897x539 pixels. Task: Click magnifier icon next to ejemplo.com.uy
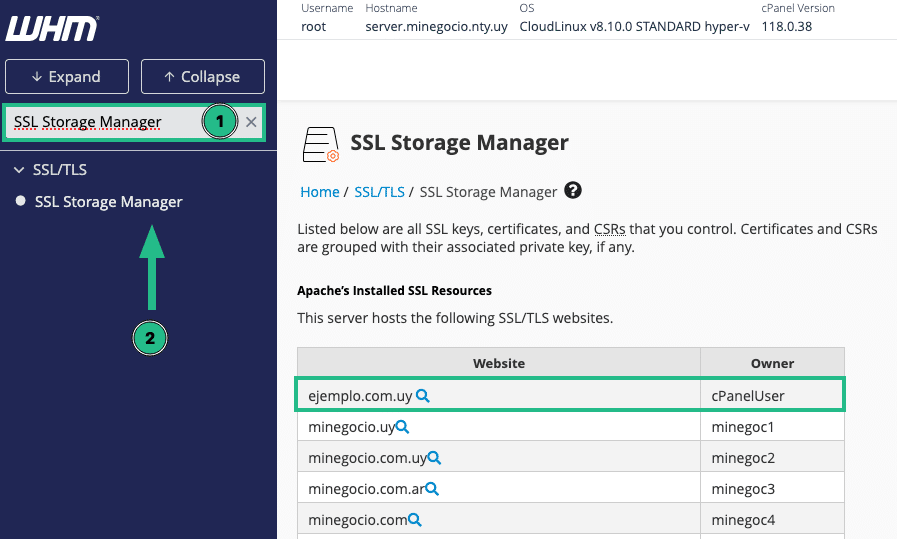pos(423,396)
